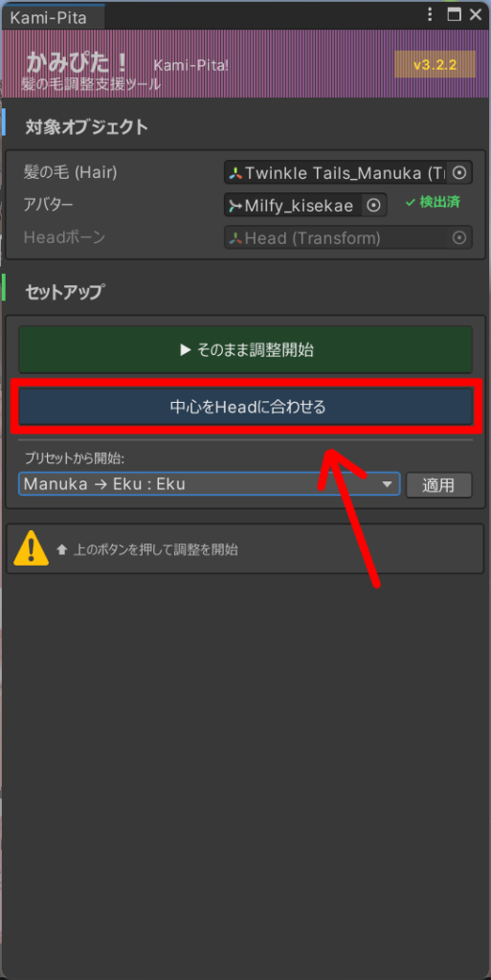Click the avatar icon beside Milfy_kisekae
Image resolution: width=491 pixels, height=980 pixels.
click(x=234, y=206)
